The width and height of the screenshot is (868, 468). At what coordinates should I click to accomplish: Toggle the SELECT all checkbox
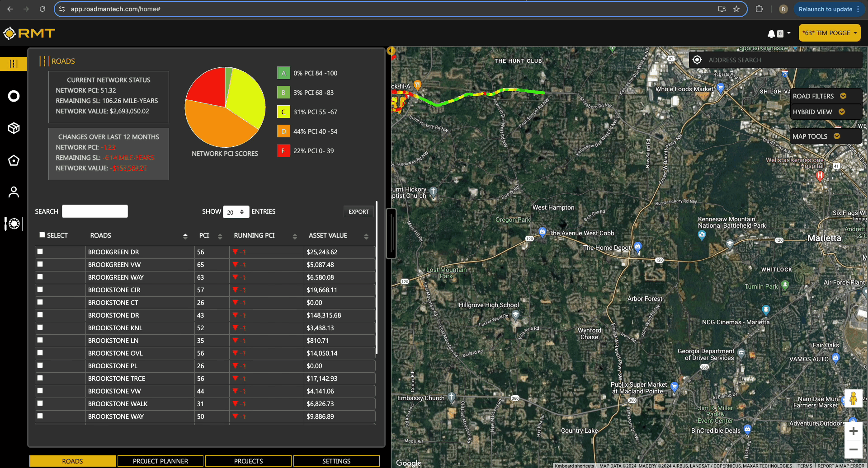pyautogui.click(x=42, y=235)
